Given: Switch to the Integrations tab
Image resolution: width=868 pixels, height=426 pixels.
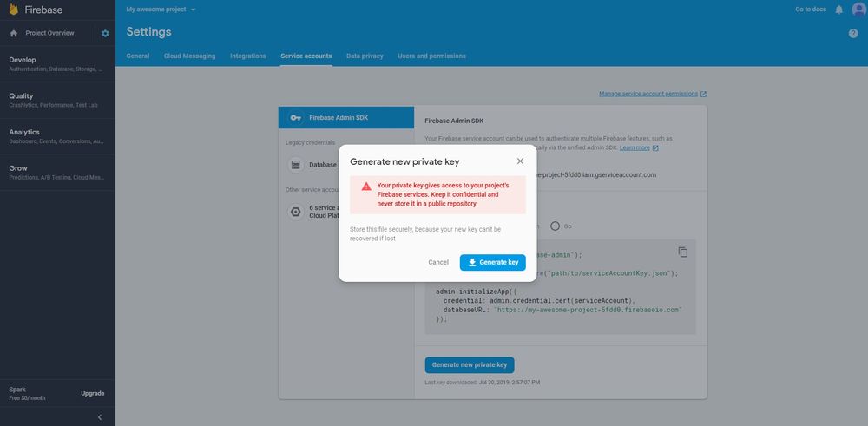Looking at the screenshot, I should (248, 56).
